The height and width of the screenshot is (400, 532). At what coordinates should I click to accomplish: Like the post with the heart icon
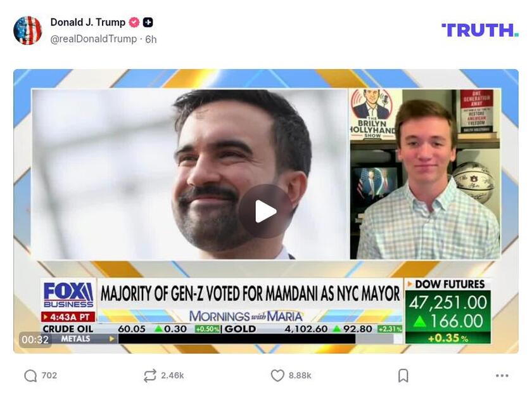point(277,375)
